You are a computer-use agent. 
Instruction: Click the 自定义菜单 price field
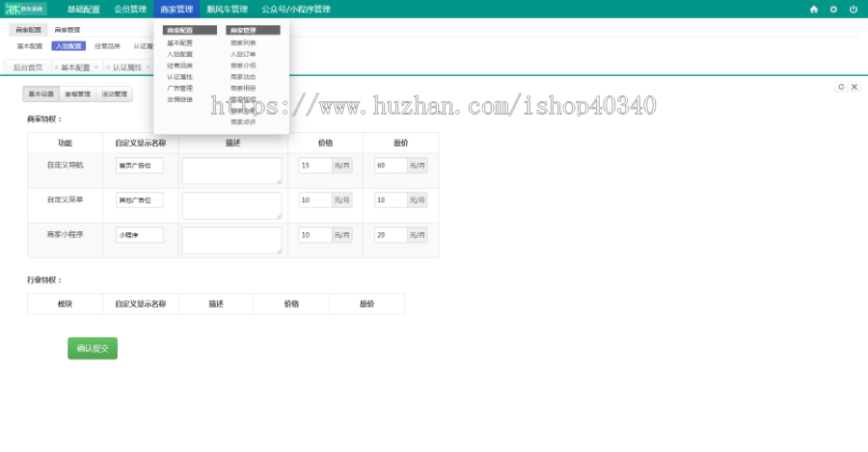coord(315,199)
